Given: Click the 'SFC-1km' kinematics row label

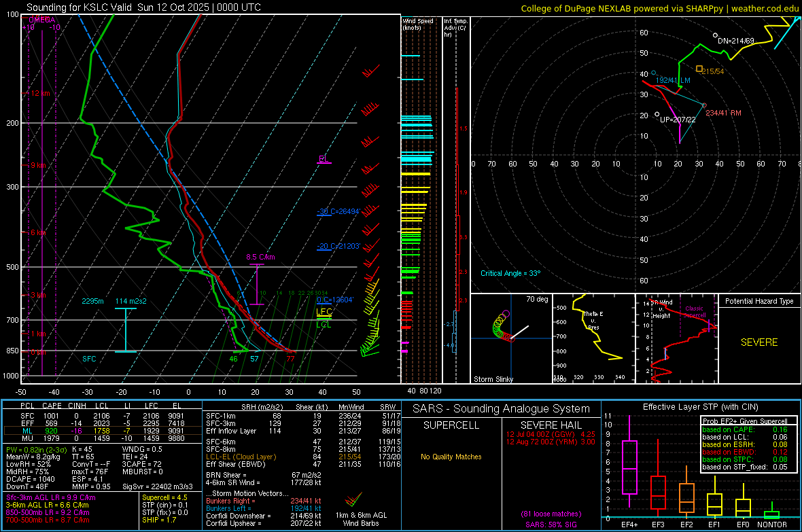Looking at the screenshot, I should click(221, 416).
